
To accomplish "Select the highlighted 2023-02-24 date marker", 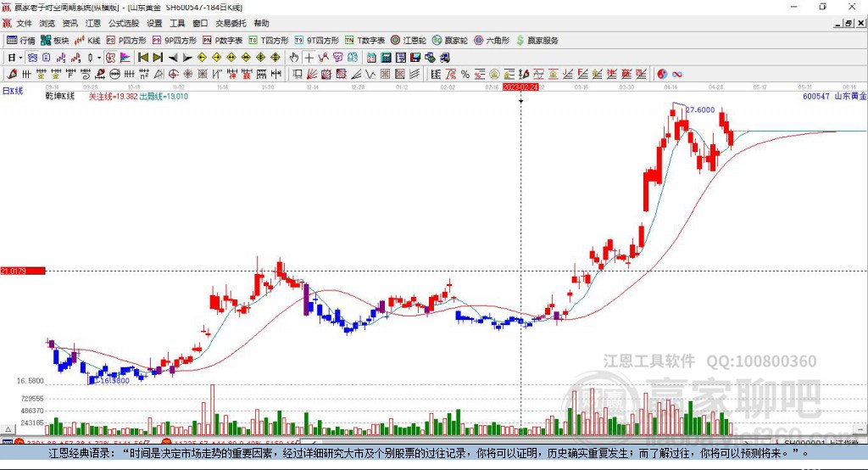I will [520, 87].
